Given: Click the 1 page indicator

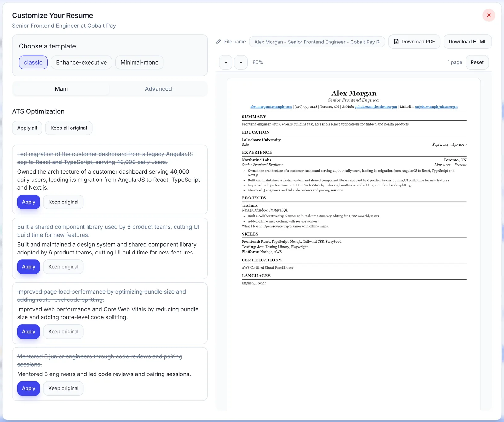Looking at the screenshot, I should click(455, 62).
